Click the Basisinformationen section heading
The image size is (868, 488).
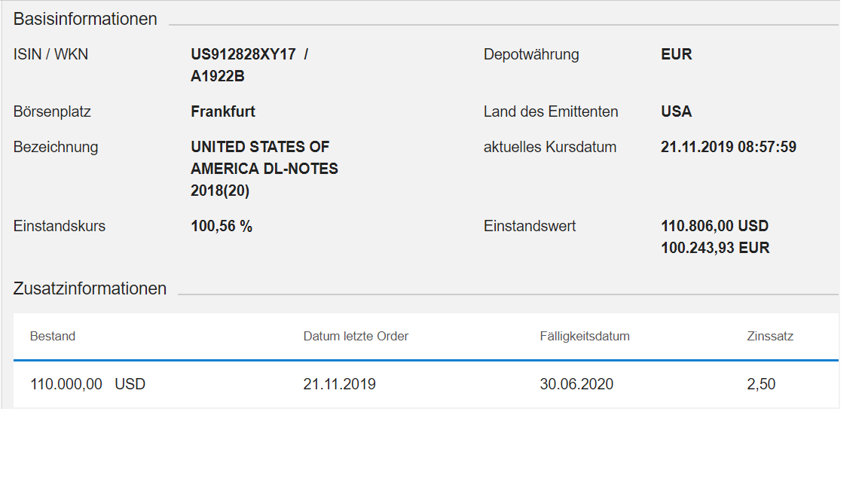click(x=85, y=20)
